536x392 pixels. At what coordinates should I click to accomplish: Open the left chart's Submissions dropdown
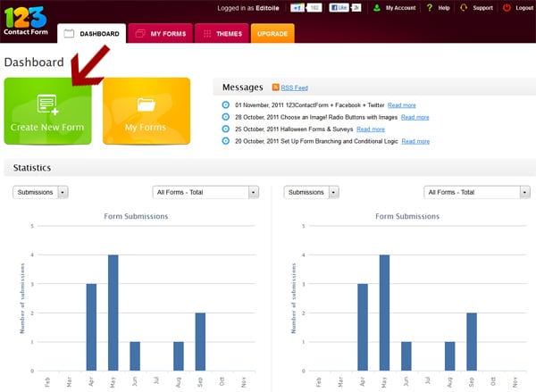click(x=40, y=192)
